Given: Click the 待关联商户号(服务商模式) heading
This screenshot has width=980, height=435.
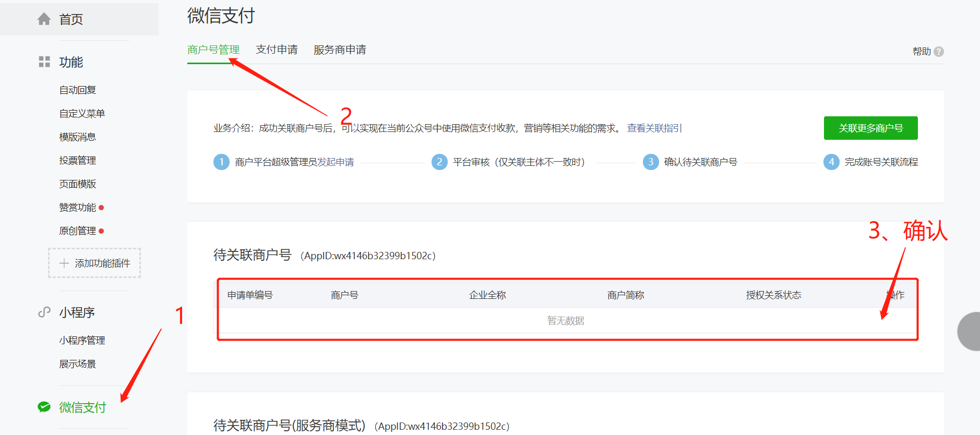Looking at the screenshot, I should pyautogui.click(x=289, y=426).
